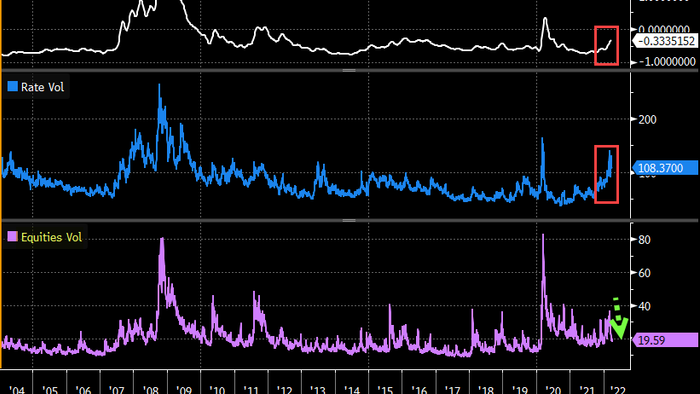Image resolution: width=700 pixels, height=394 pixels.
Task: Click the -1.0000000 tick on top axis
Action: [x=667, y=62]
